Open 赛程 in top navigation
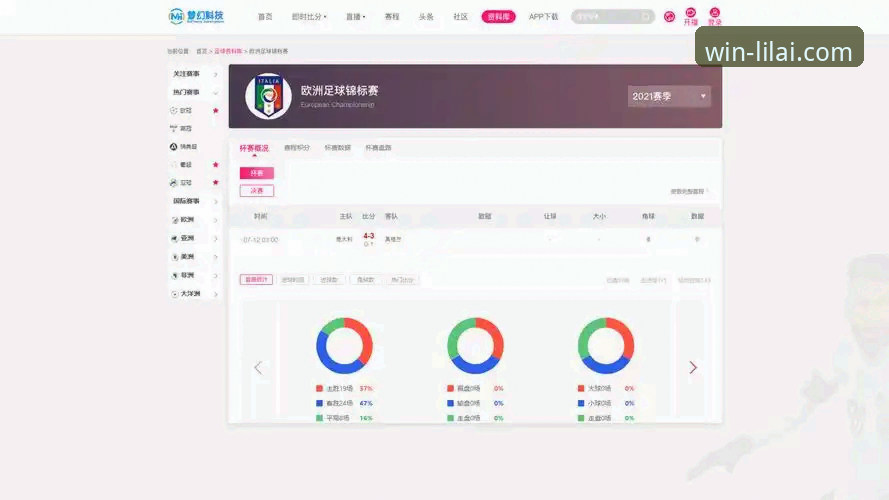This screenshot has width=889, height=500. click(392, 17)
